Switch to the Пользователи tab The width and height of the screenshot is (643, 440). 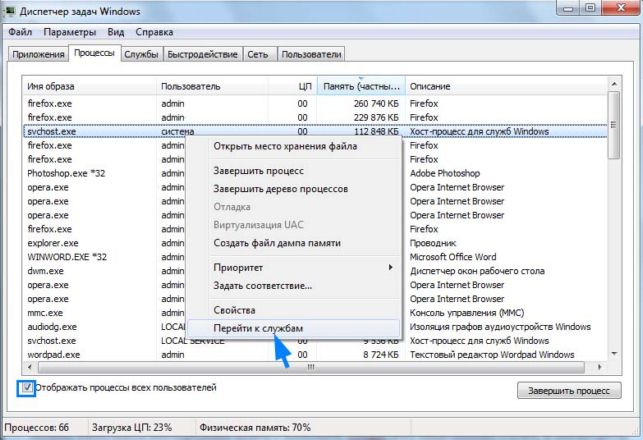click(x=311, y=55)
